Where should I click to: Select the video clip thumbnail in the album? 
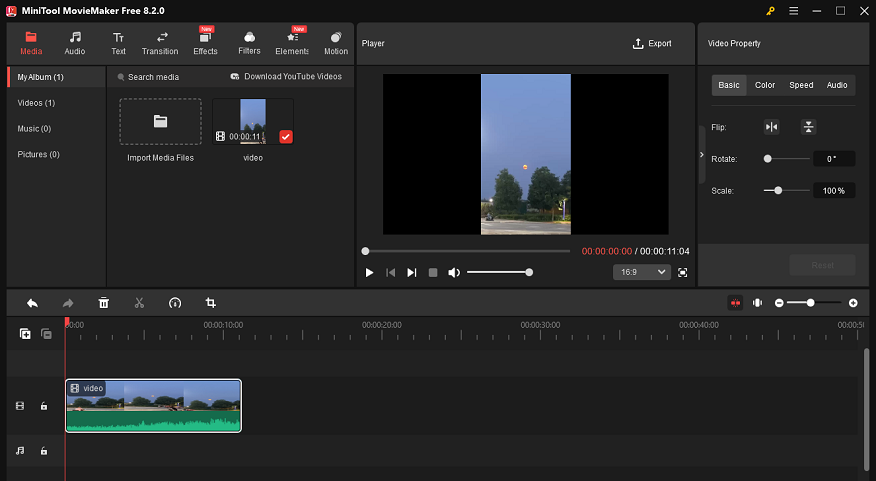253,122
